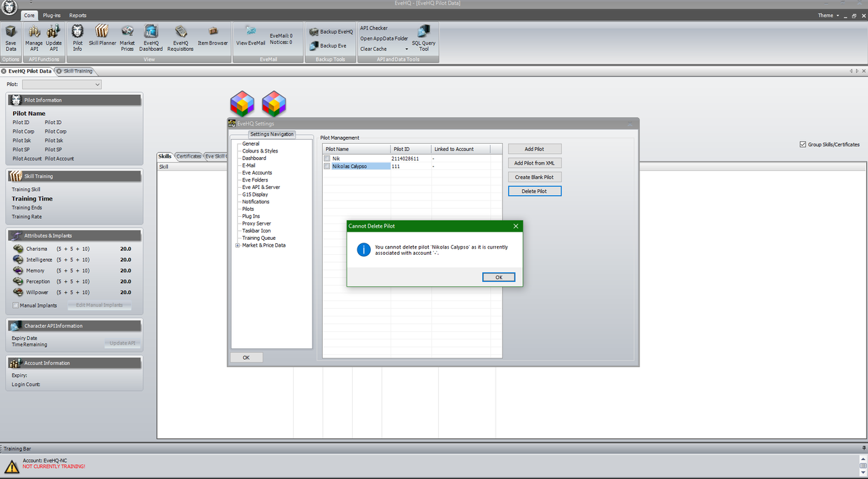The image size is (868, 479).
Task: Select G15 Display settings node
Action: point(255,194)
